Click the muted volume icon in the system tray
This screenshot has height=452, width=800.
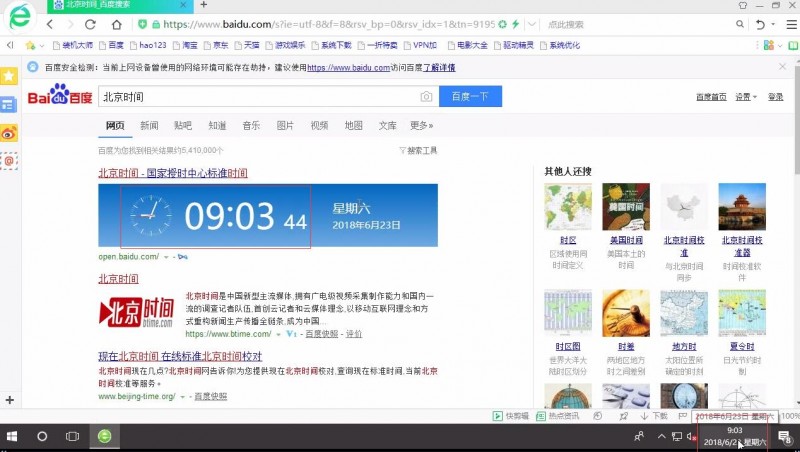691,436
